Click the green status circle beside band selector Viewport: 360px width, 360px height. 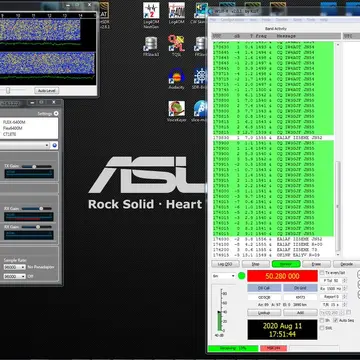pyautogui.click(x=242, y=276)
